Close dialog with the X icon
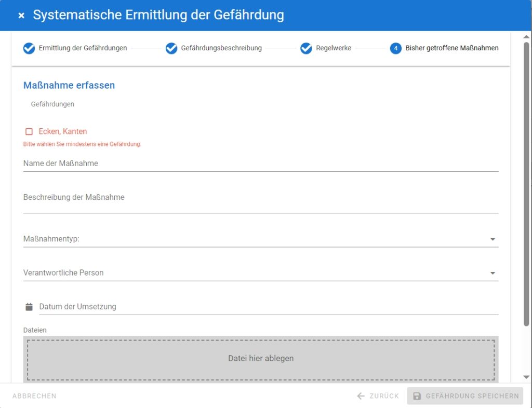 click(x=21, y=16)
